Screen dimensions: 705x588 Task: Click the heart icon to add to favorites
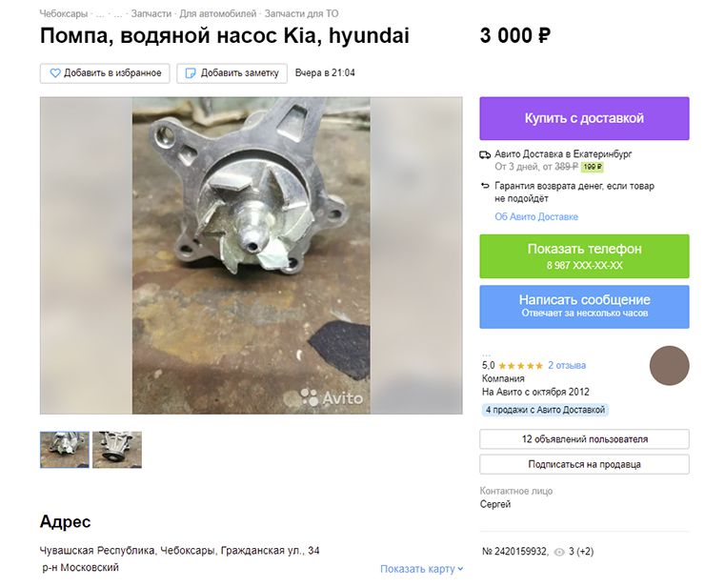(x=55, y=72)
